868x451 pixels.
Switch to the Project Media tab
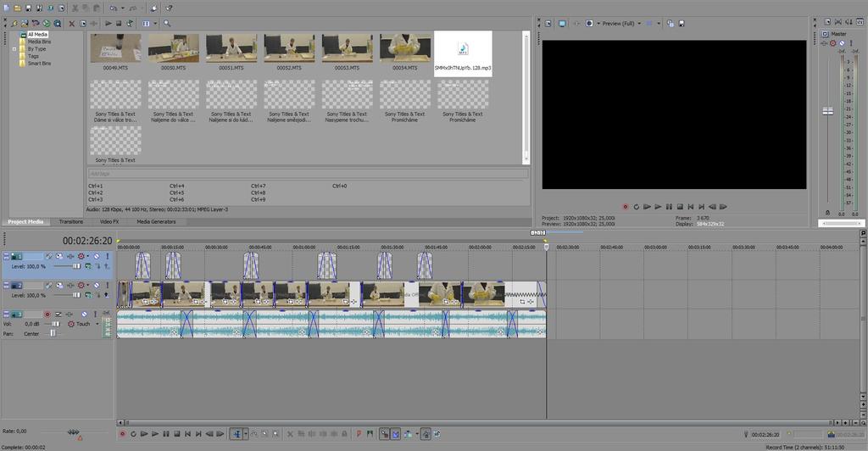(x=25, y=221)
